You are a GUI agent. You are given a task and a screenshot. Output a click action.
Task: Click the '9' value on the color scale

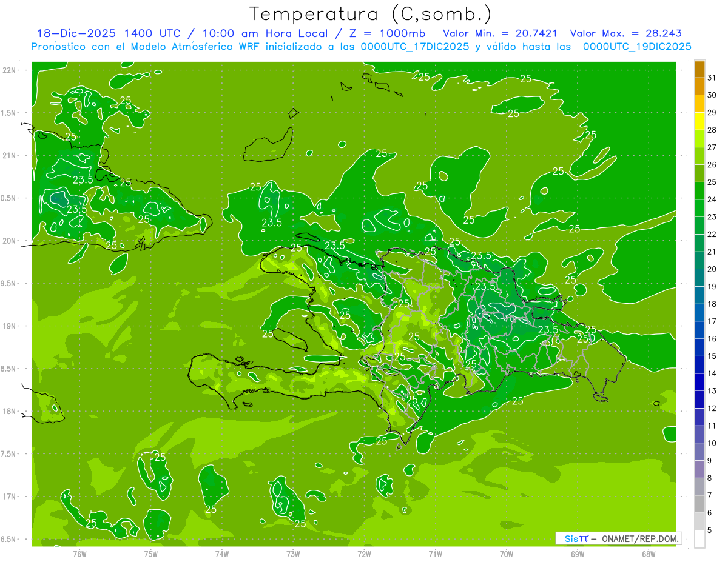pyautogui.click(x=710, y=461)
